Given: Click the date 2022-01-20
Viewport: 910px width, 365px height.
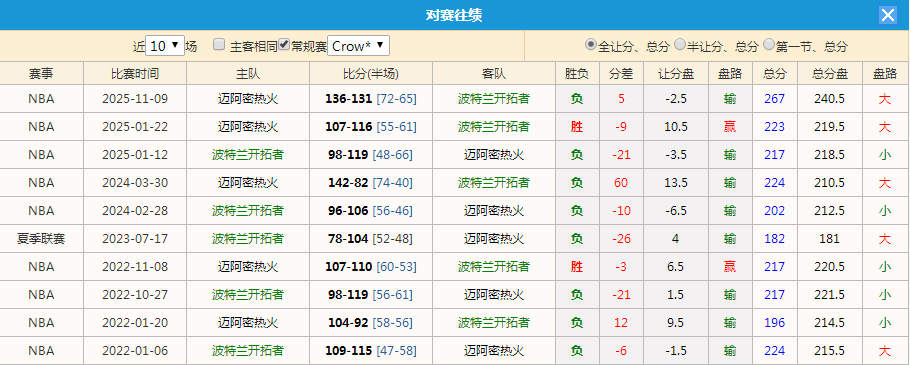Looking at the screenshot, I should click(135, 323).
